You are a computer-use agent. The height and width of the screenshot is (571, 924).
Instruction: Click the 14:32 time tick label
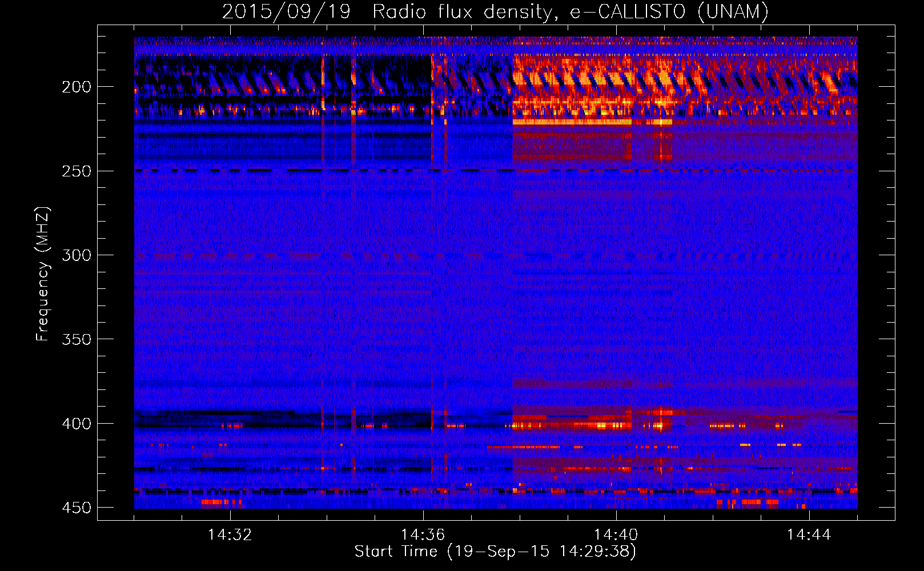[x=230, y=535]
